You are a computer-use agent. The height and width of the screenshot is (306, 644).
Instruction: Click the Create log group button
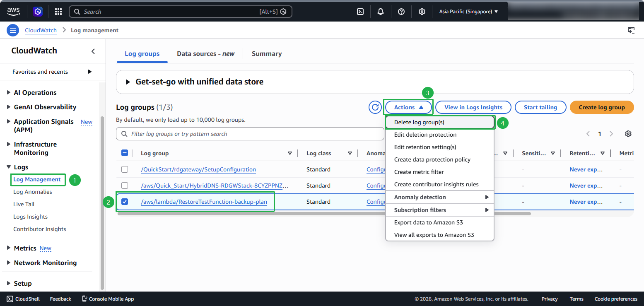[x=602, y=107]
